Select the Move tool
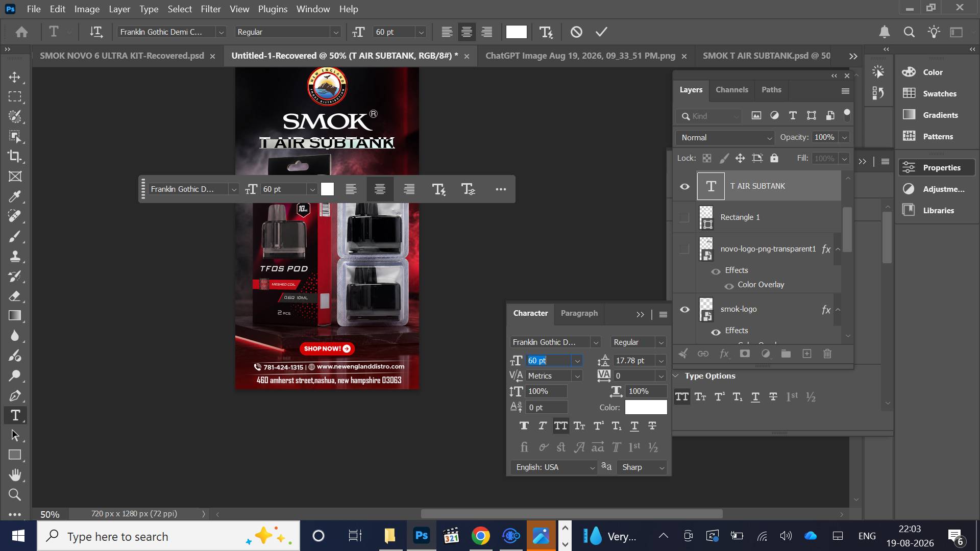980x551 pixels. pyautogui.click(x=15, y=77)
